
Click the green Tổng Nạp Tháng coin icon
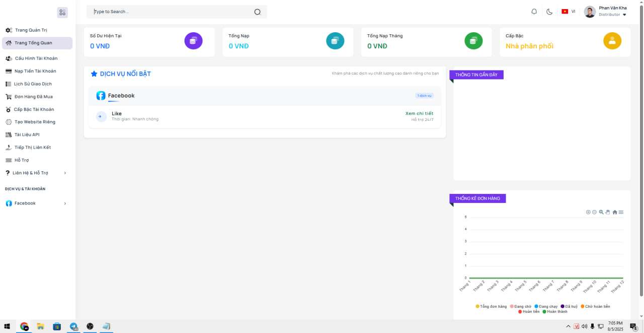click(473, 41)
